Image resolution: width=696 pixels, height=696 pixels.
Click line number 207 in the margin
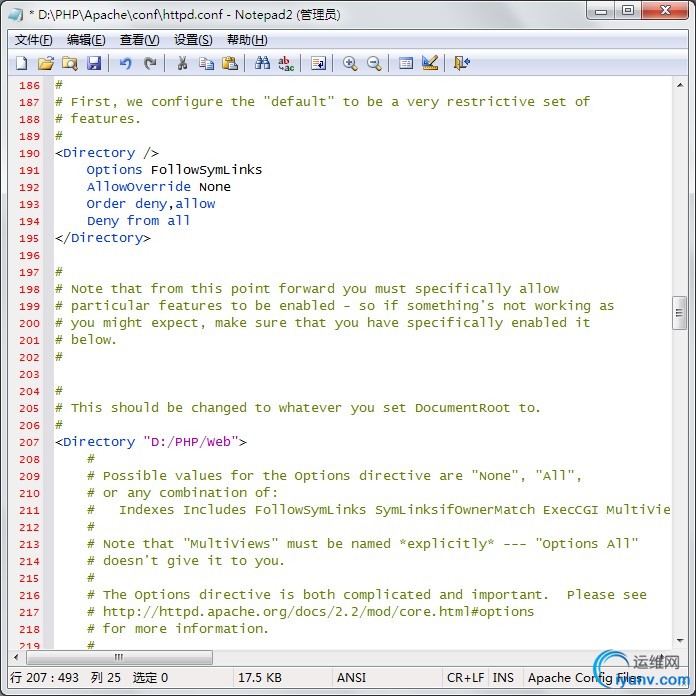tap(29, 443)
